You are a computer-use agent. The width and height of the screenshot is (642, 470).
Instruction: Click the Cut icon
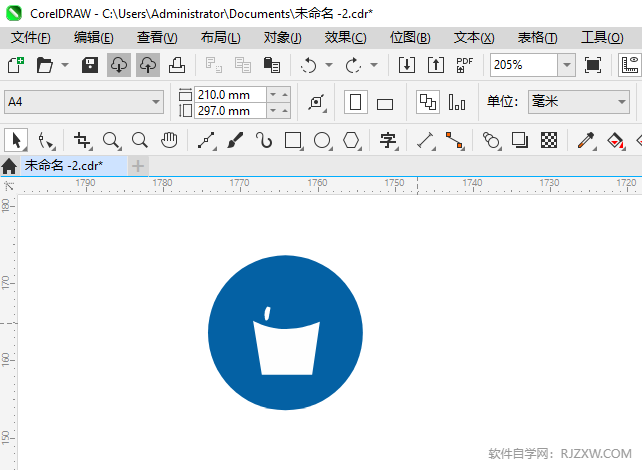213,65
